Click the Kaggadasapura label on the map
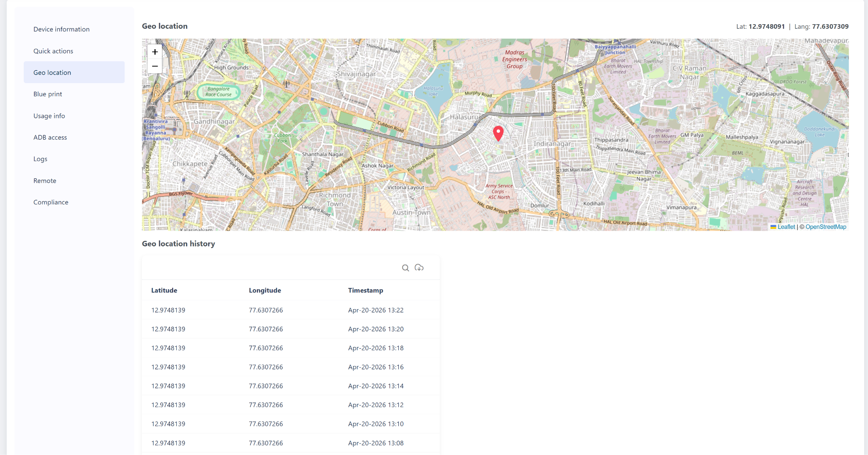Screen dimensions: 868x455 765,94
